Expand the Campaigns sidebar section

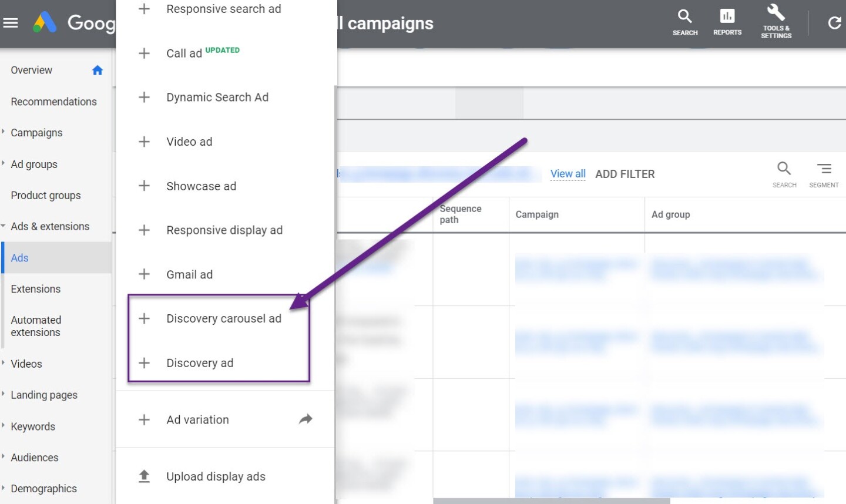(x=4, y=132)
